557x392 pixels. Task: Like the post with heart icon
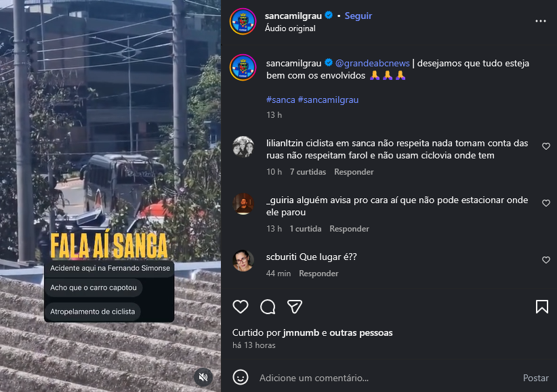[240, 307]
